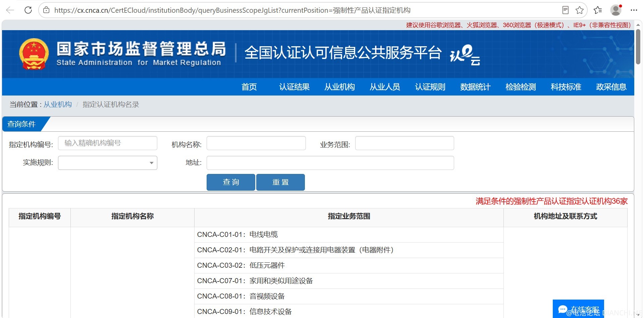Open the 数据统计 navigation item
The width and height of the screenshot is (644, 318).
click(475, 87)
